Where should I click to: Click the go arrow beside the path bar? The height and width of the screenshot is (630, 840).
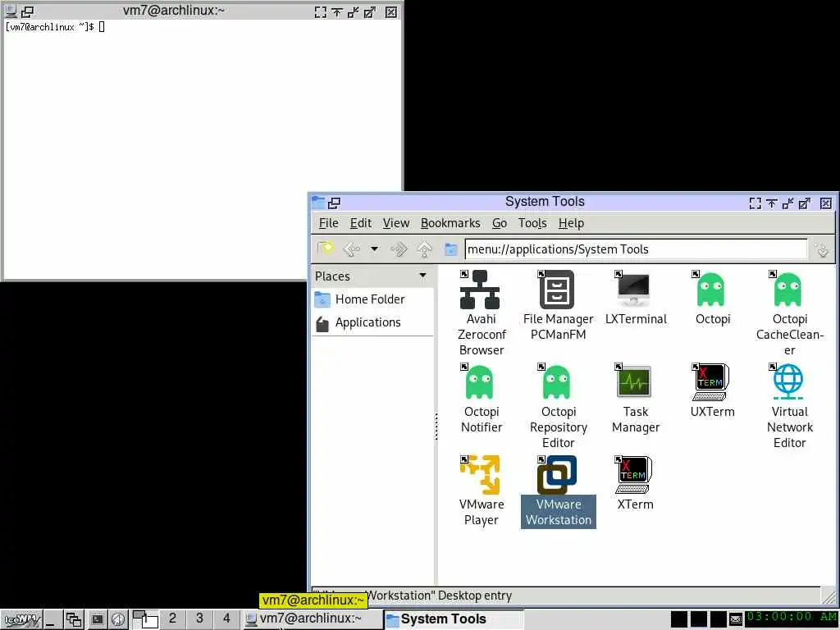coord(822,249)
